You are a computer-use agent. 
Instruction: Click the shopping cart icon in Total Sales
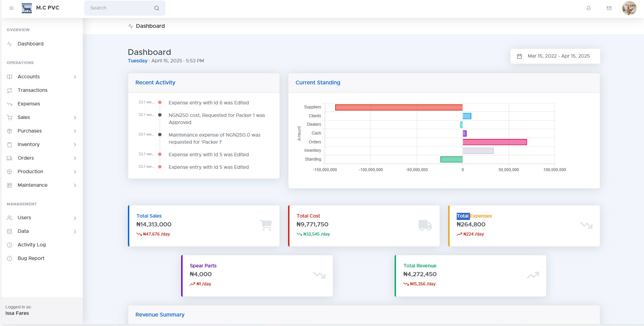tap(266, 225)
